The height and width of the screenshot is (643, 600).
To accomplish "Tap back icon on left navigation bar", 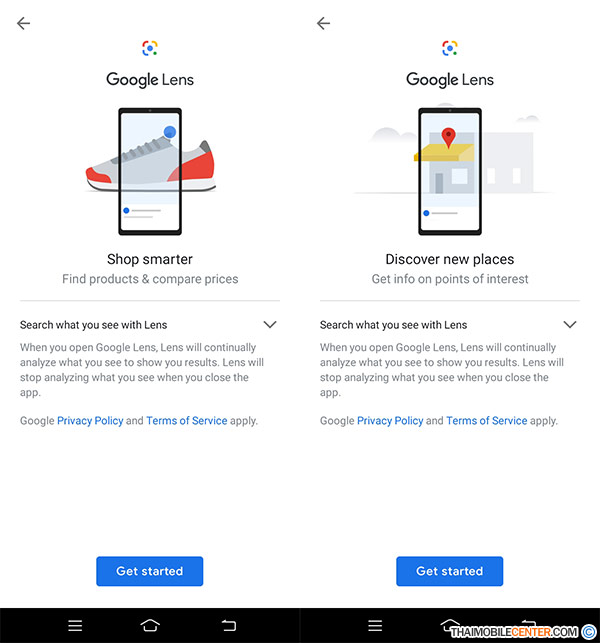I will pyautogui.click(x=229, y=625).
